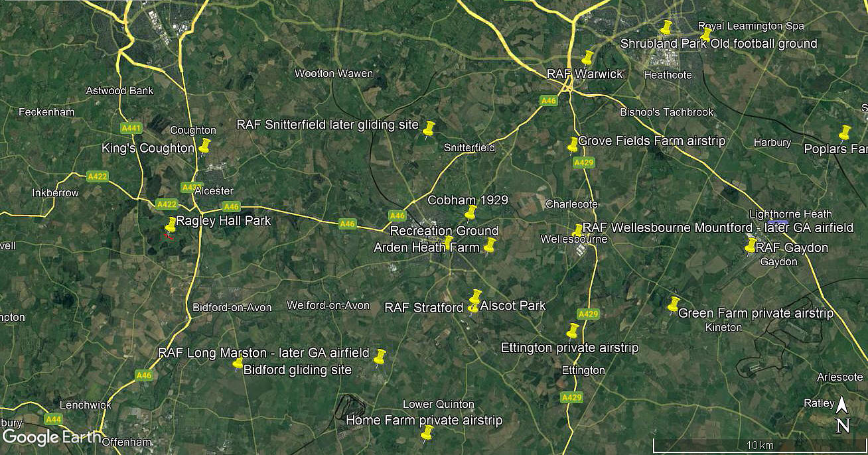Click the 10 km scale bar
The width and height of the screenshot is (868, 455).
pyautogui.click(x=759, y=445)
